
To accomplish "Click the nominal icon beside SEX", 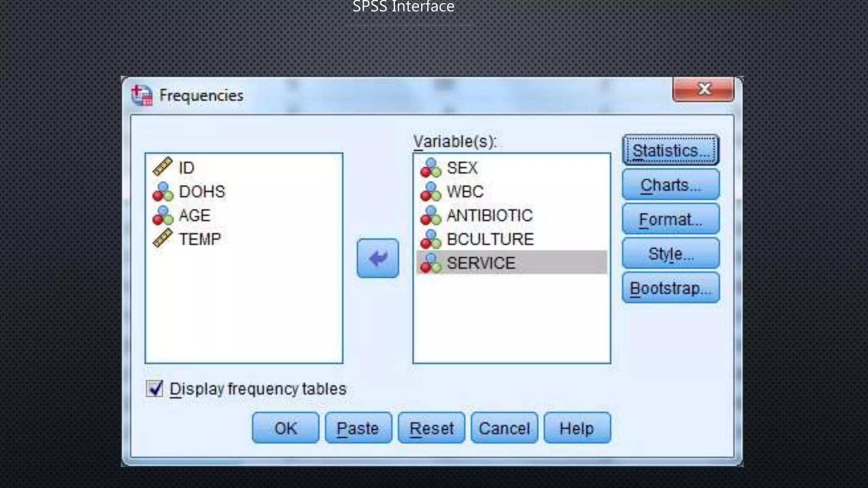I will 431,168.
